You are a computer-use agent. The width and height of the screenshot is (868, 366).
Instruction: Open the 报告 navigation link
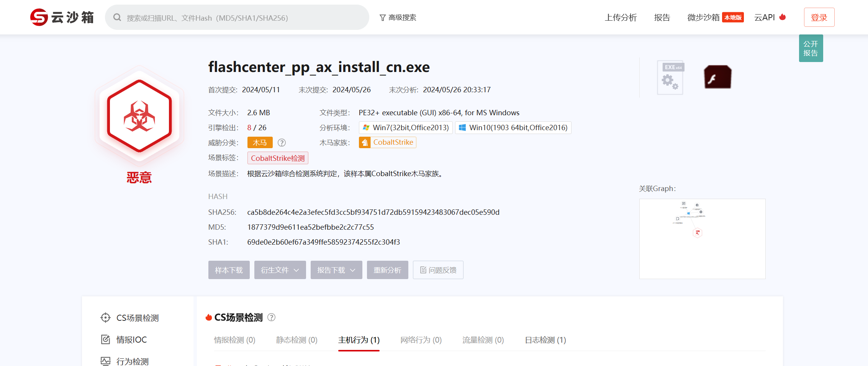662,18
